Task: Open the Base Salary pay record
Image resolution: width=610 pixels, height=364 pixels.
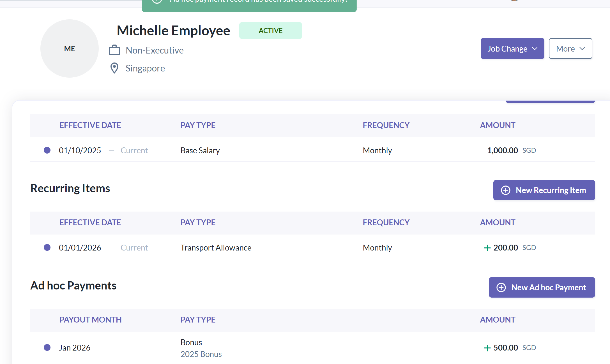Action: point(200,150)
